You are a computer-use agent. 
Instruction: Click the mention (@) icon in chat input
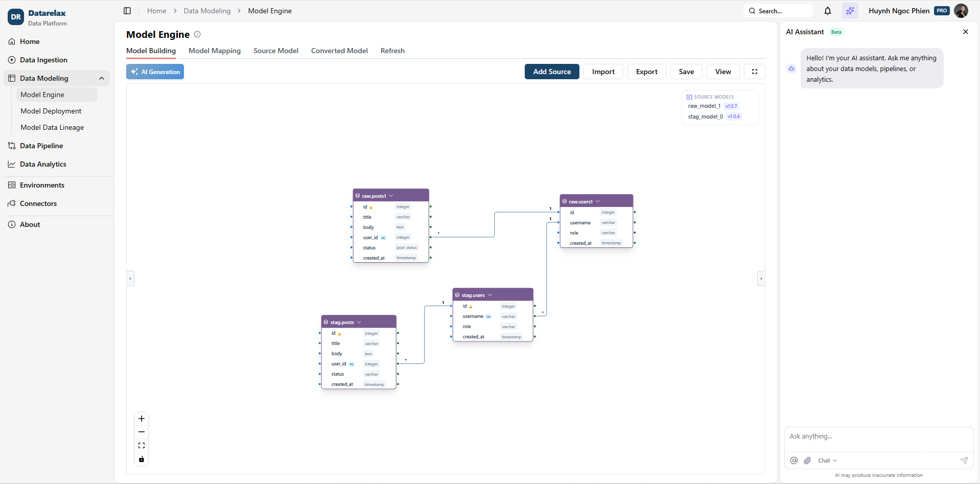(794, 460)
